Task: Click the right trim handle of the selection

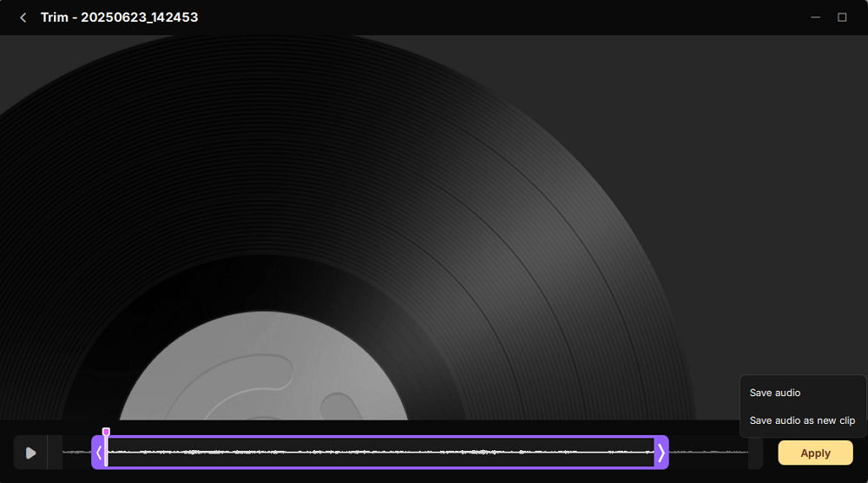Action: tap(661, 453)
